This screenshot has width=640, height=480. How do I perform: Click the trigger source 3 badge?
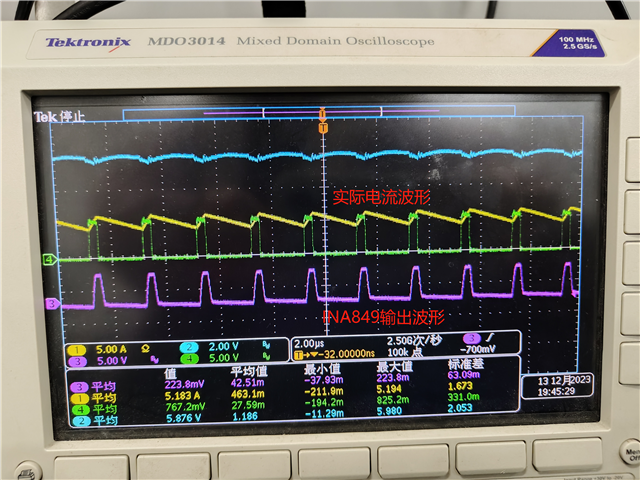471,338
